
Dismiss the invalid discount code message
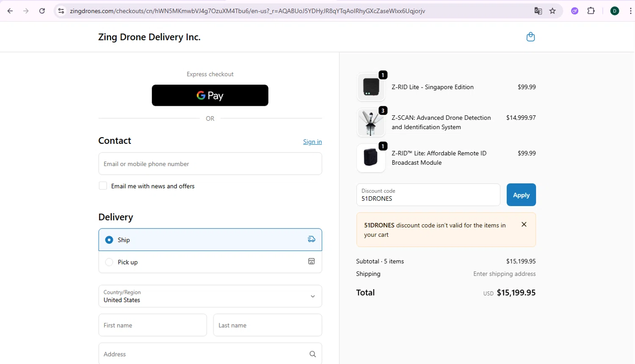524,225
